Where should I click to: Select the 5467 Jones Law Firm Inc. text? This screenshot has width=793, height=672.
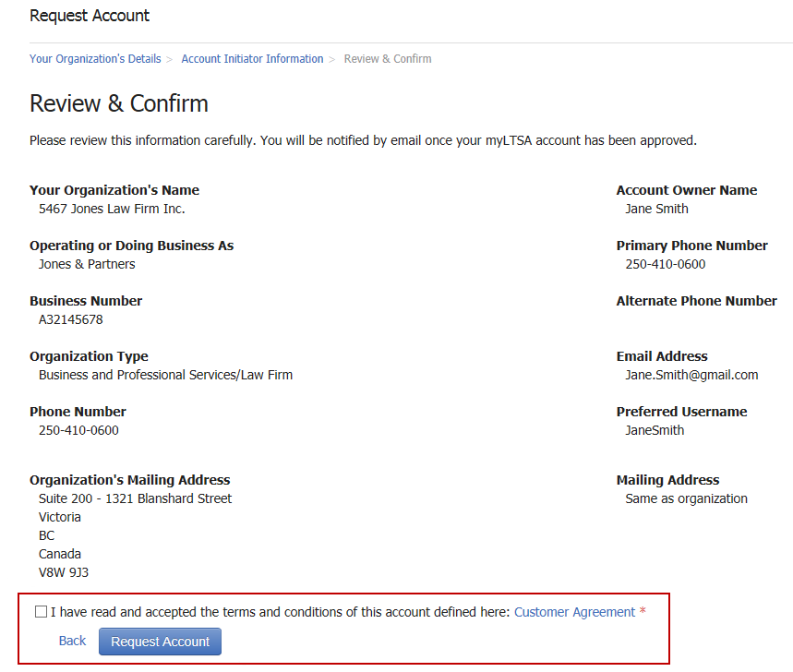tap(112, 209)
